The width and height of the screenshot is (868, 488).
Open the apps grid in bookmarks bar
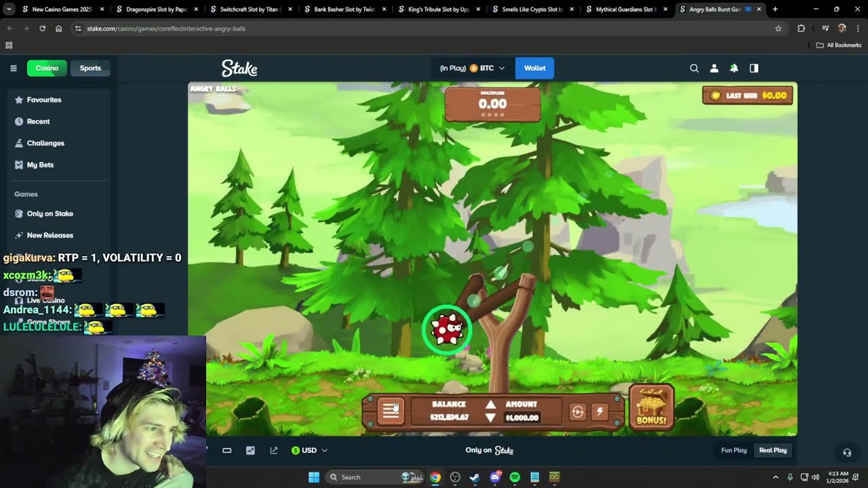[x=9, y=45]
